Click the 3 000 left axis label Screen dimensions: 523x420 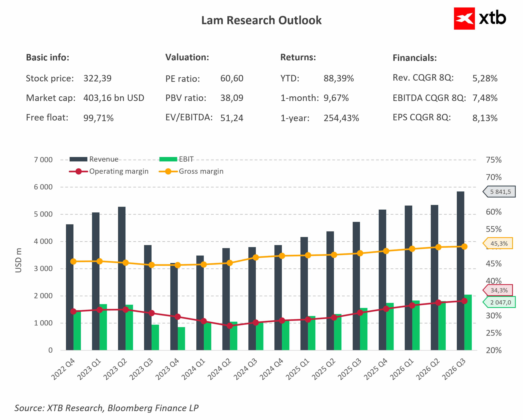coord(43,269)
